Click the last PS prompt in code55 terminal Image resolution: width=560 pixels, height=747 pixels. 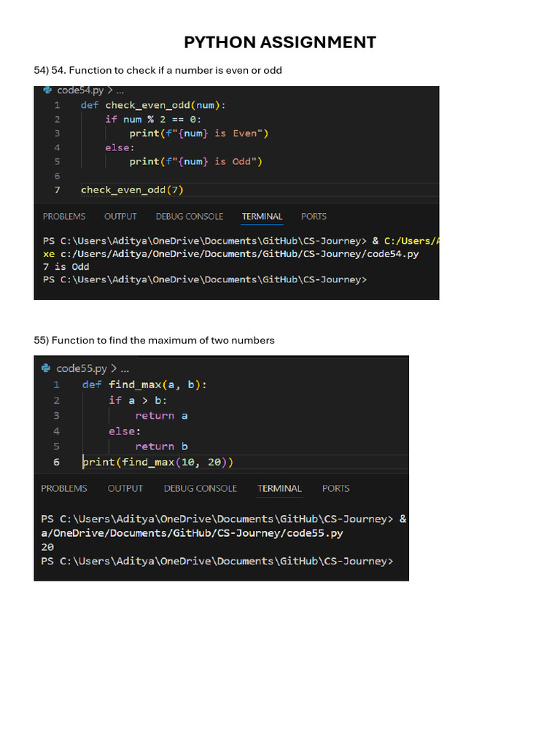click(x=217, y=561)
